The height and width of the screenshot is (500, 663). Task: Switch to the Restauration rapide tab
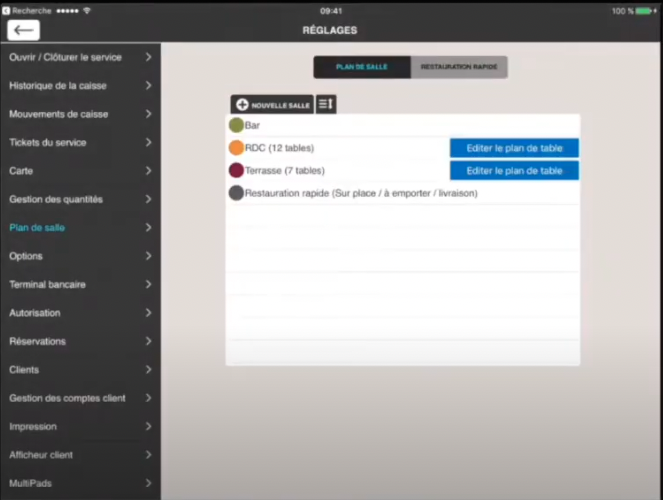(459, 67)
